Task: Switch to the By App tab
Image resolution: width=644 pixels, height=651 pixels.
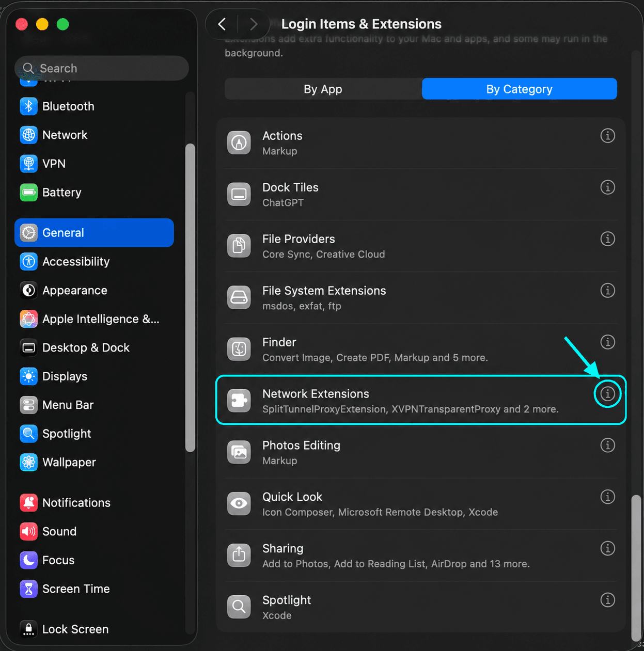Action: tap(323, 89)
